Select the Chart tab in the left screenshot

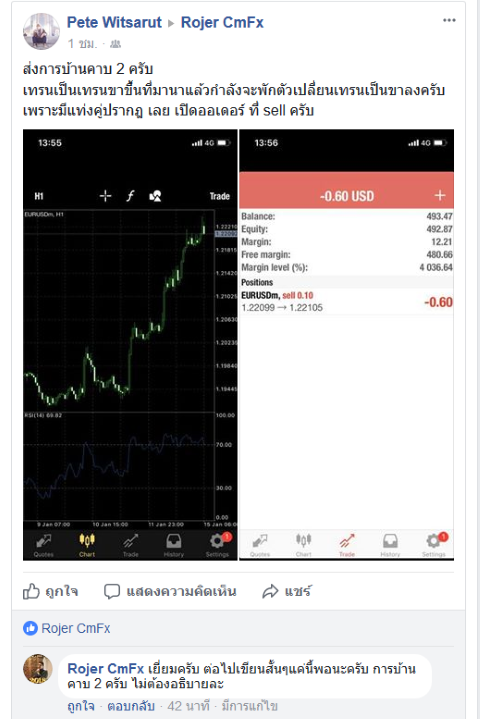(87, 545)
